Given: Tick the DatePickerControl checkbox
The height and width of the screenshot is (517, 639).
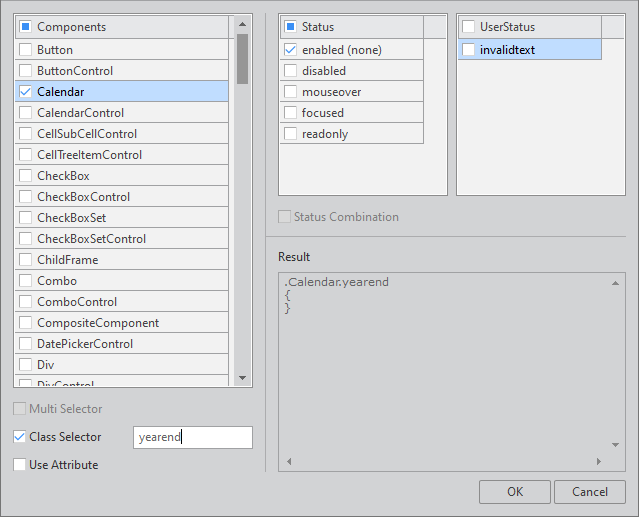Looking at the screenshot, I should 25,344.
